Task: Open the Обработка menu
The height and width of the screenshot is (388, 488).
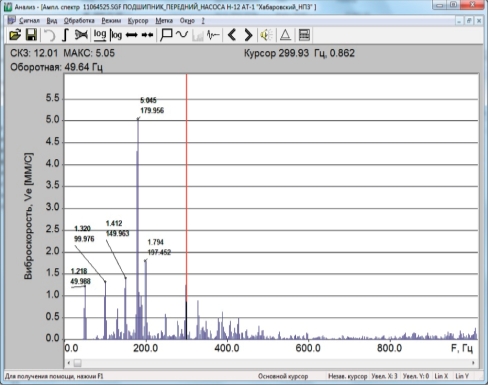Action: click(x=79, y=21)
